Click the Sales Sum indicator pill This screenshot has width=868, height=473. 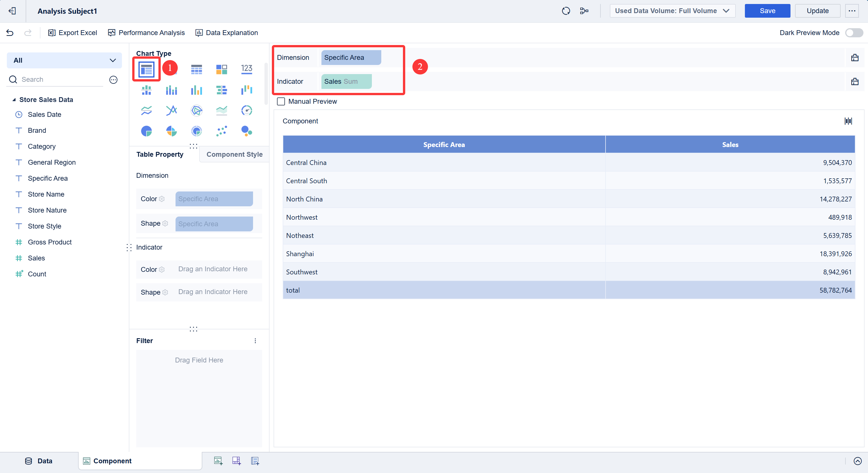pos(346,81)
